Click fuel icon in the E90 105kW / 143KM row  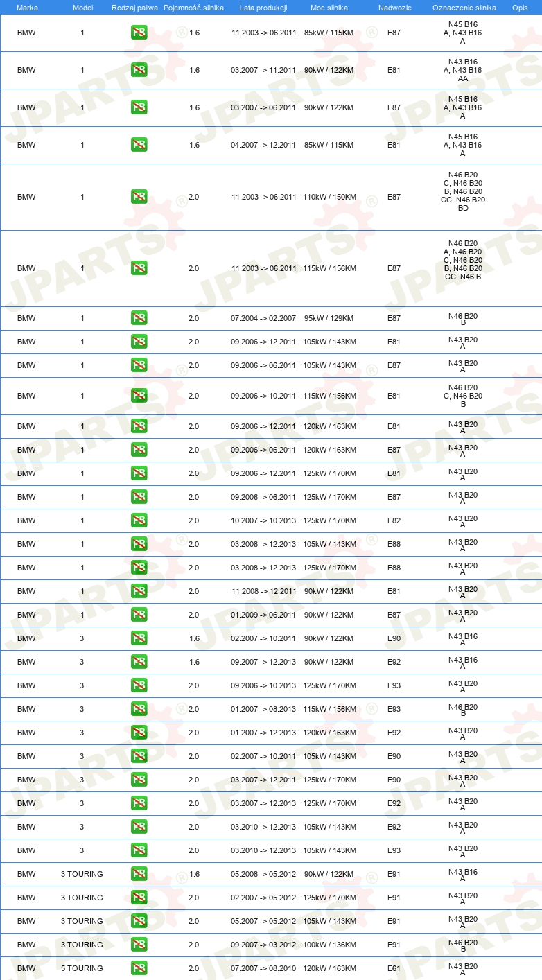(x=139, y=756)
